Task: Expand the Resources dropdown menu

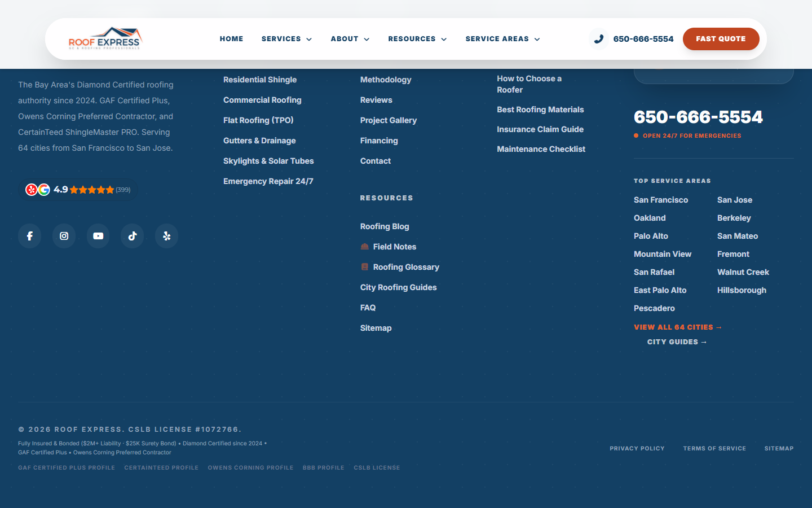Action: coord(417,39)
